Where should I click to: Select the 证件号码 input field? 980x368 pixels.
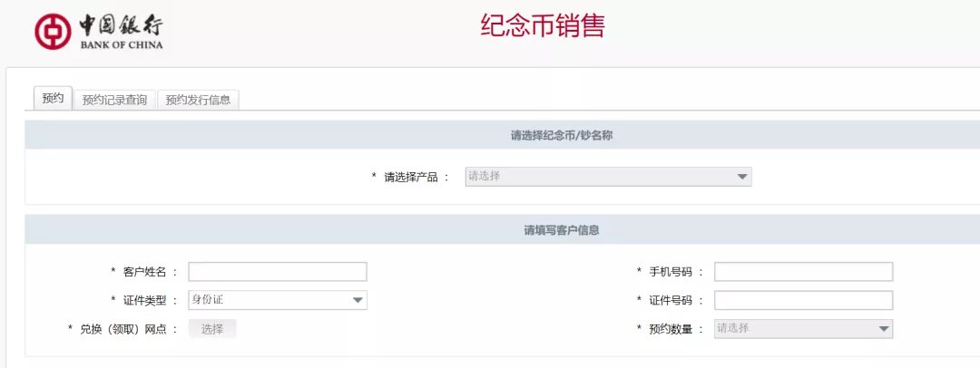point(803,300)
